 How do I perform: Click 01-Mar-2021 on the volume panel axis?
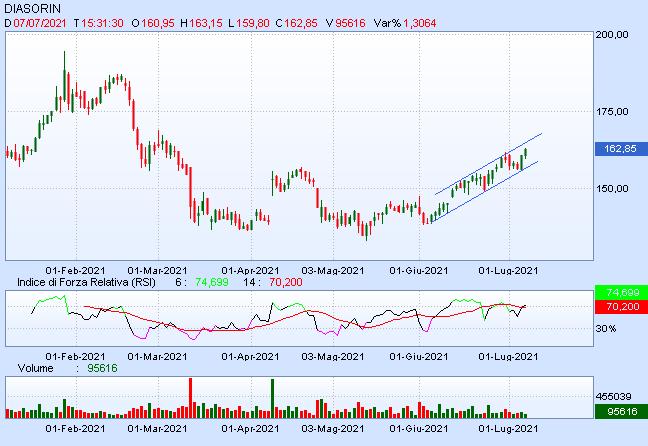[x=157, y=429]
